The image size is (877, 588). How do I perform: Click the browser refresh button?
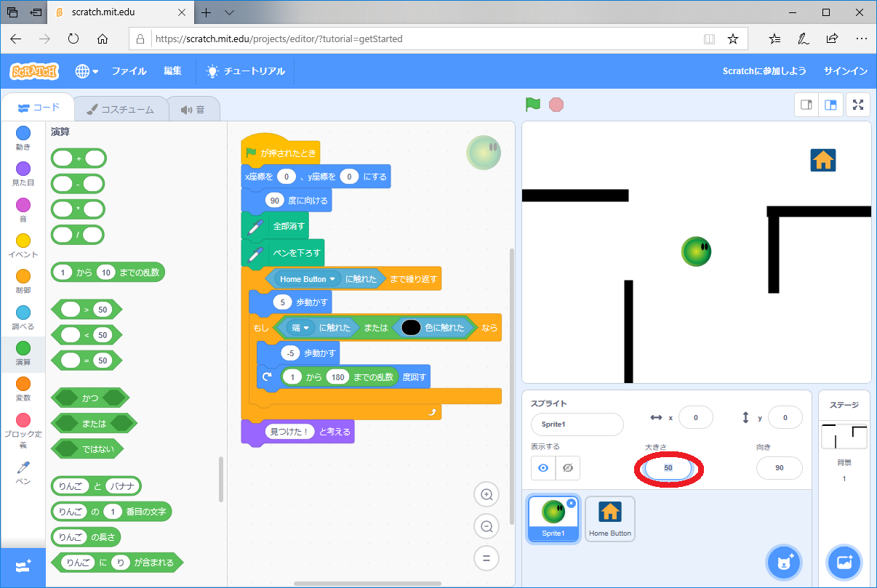click(73, 39)
